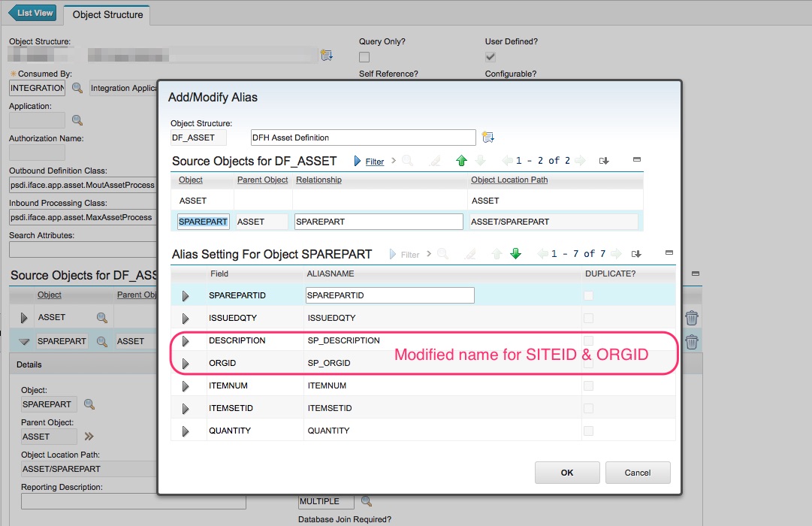The width and height of the screenshot is (812, 526).
Task: Open long description icon beside main Object Structure field
Action: point(326,55)
